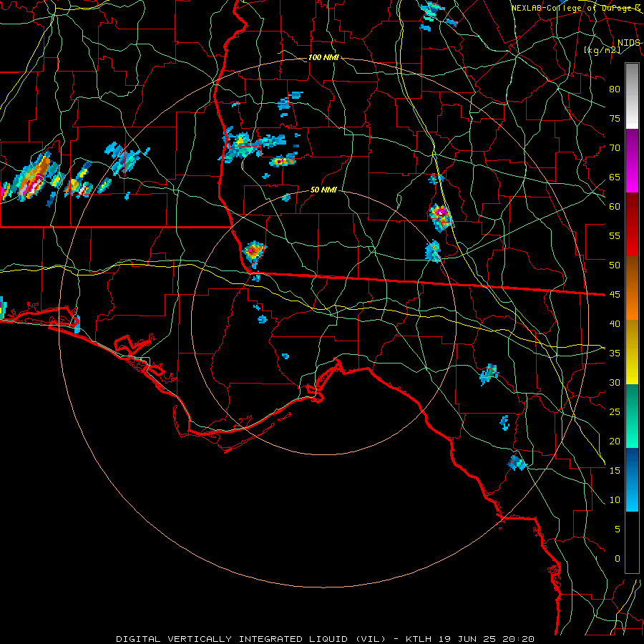Click the 'DIGITAL VERTICALLY INTEGRATED LIQUID (VIL)' caption
The height and width of the screenshot is (644, 644).
(251, 639)
